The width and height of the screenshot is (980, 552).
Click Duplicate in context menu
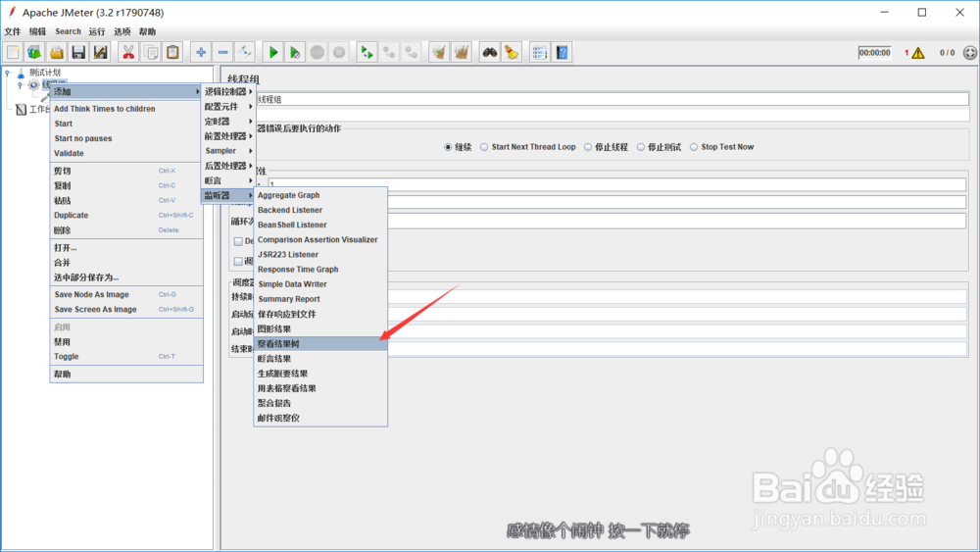[x=126, y=215]
